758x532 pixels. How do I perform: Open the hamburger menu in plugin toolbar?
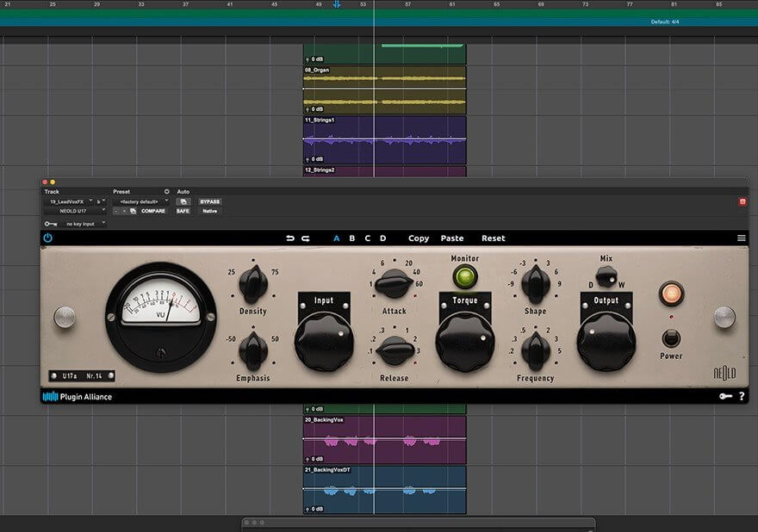coord(741,238)
